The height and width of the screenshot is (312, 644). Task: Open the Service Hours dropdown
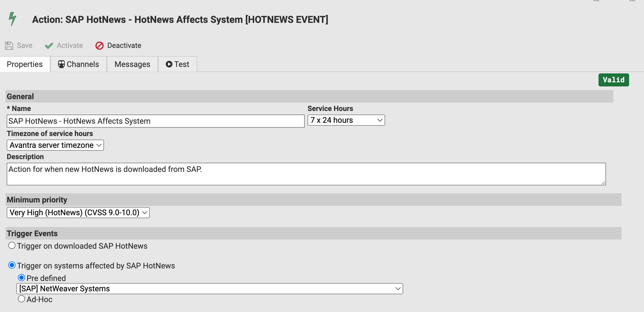[x=346, y=120]
